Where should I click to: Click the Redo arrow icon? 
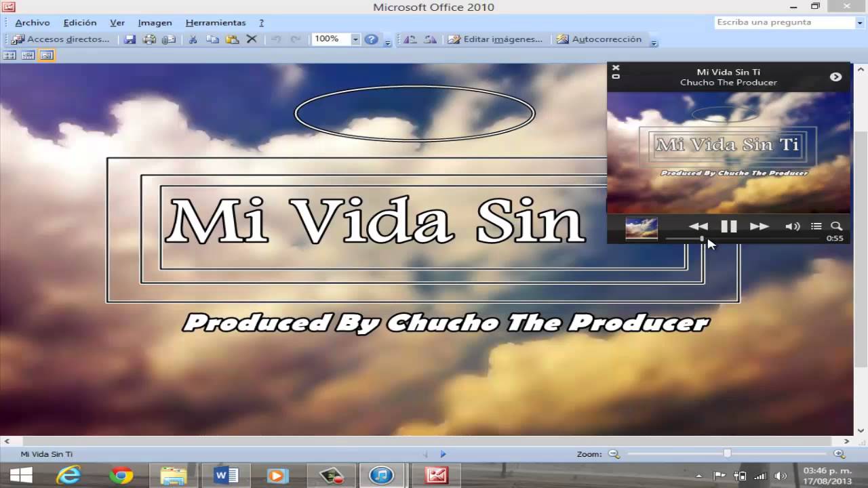tap(295, 39)
